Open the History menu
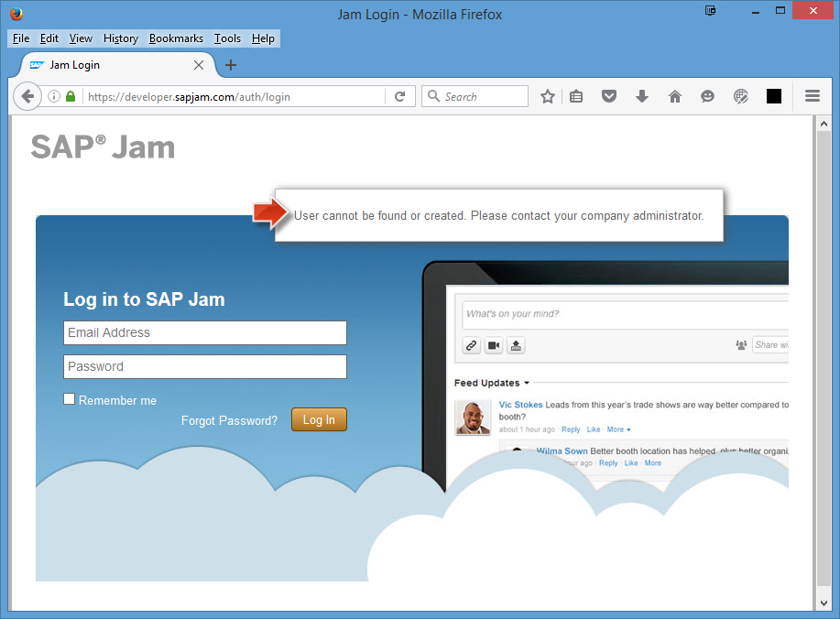Image resolution: width=840 pixels, height=619 pixels. (121, 38)
